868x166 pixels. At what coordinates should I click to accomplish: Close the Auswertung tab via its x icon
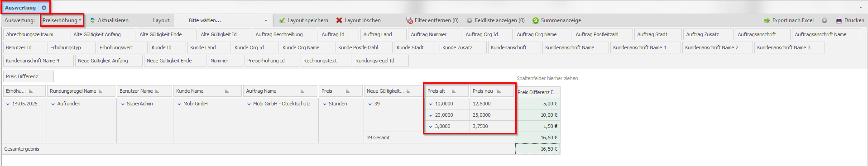point(44,8)
